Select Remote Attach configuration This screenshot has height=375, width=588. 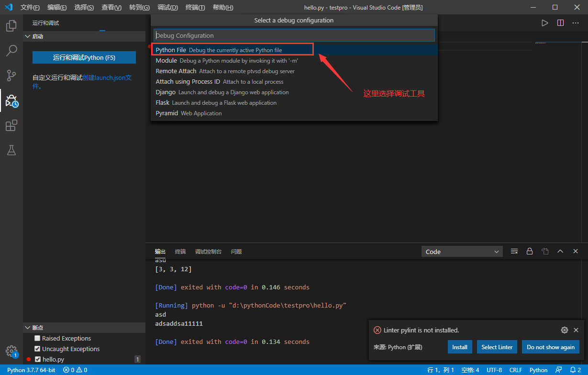[x=294, y=71]
